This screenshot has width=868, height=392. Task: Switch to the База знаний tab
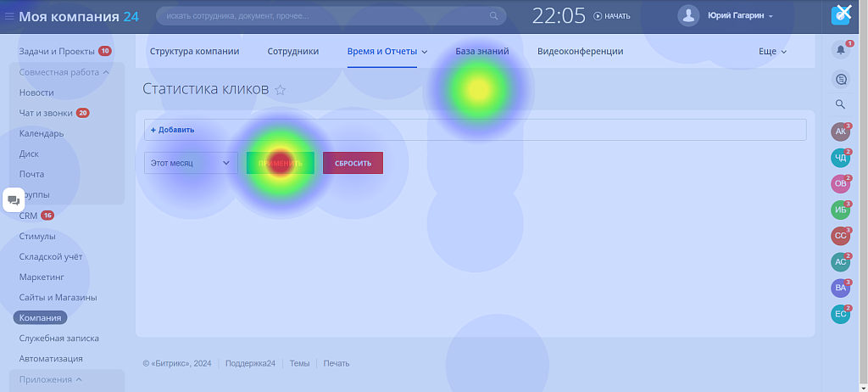pos(481,52)
